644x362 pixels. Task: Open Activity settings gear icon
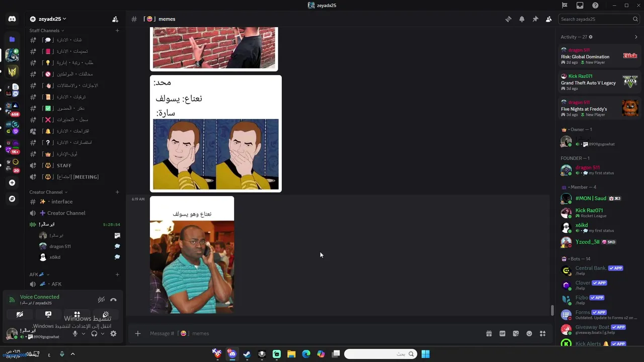(x=591, y=37)
